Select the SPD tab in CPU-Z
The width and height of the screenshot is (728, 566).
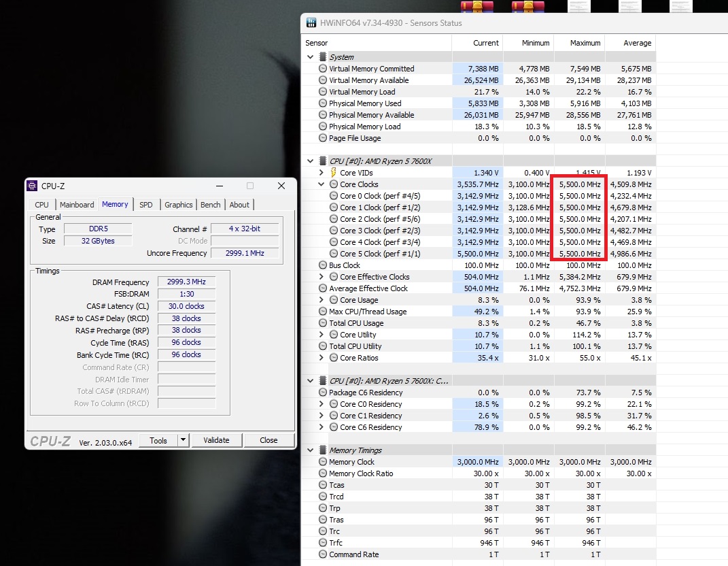click(x=146, y=205)
